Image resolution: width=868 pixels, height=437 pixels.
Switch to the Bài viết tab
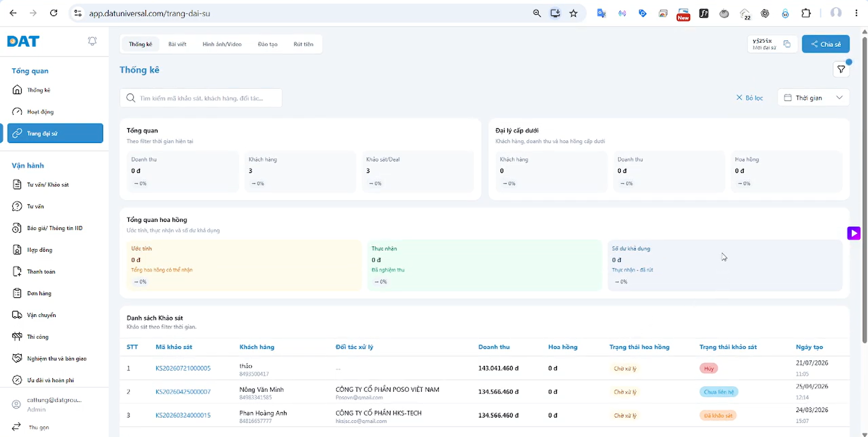[x=177, y=44]
